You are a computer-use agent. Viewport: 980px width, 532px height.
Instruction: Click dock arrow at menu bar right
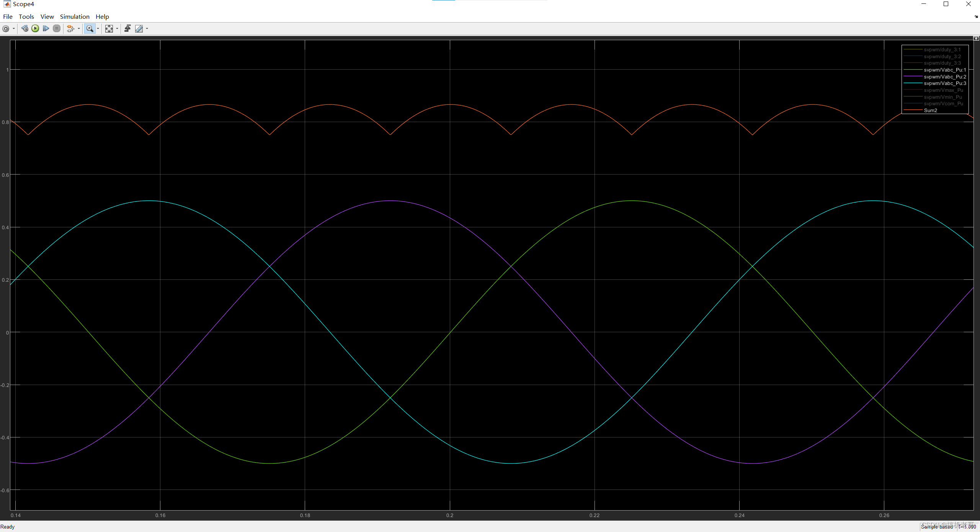coord(976,16)
